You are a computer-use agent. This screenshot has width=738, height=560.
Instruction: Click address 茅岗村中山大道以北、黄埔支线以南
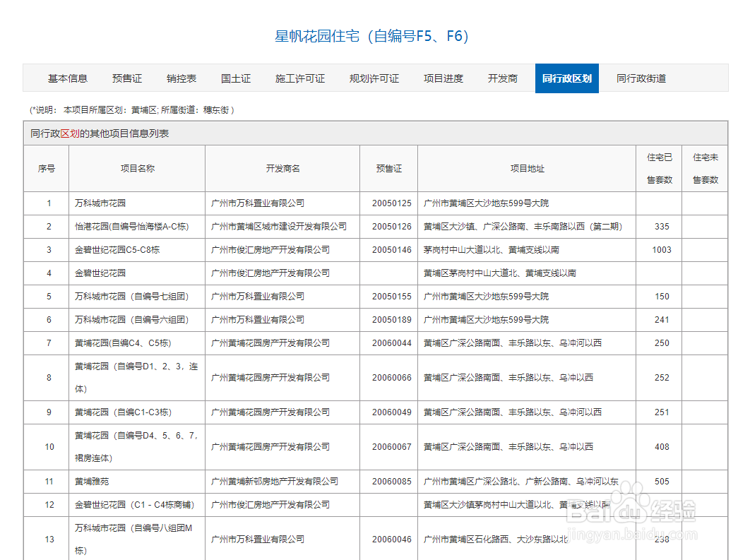pos(492,250)
